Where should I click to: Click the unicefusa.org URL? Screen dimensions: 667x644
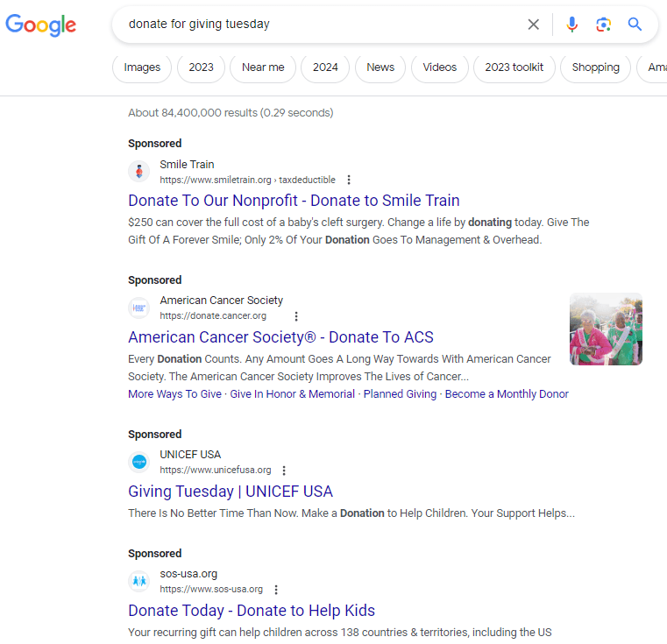tap(216, 470)
